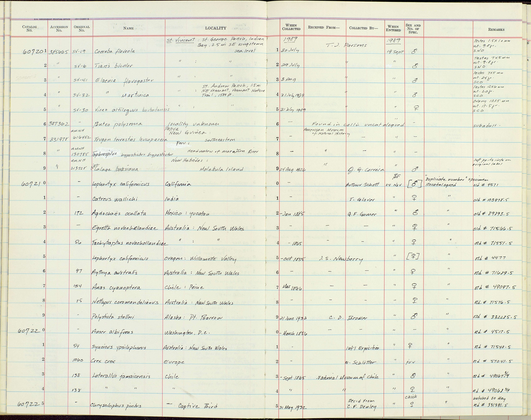The height and width of the screenshot is (420, 531).
Task: Click remark 'old # 4571'
Action: pyautogui.click(x=485, y=185)
